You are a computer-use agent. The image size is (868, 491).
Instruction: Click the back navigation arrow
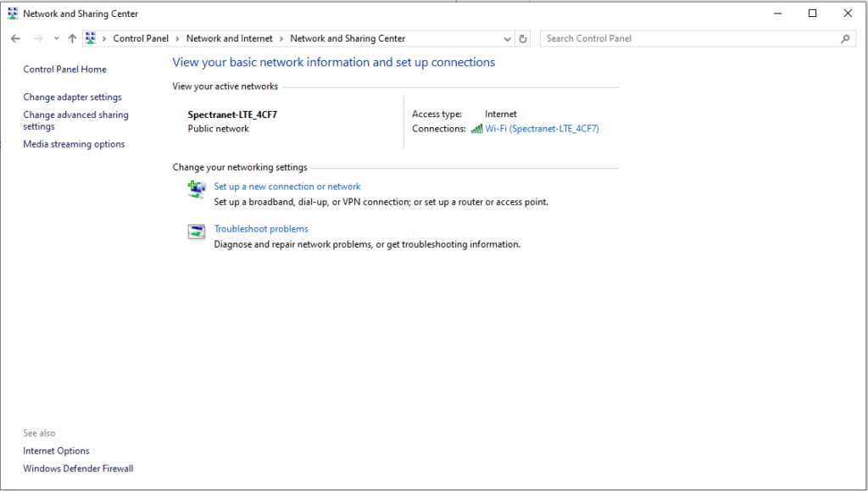(14, 38)
